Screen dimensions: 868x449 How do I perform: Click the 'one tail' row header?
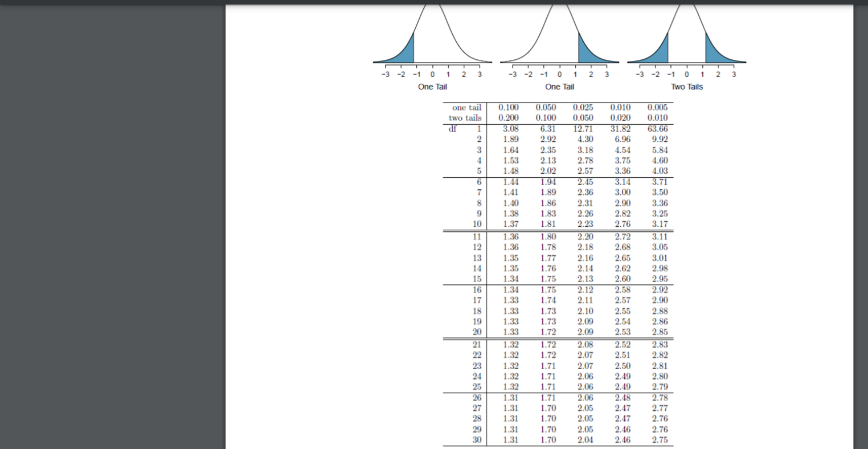click(x=466, y=108)
